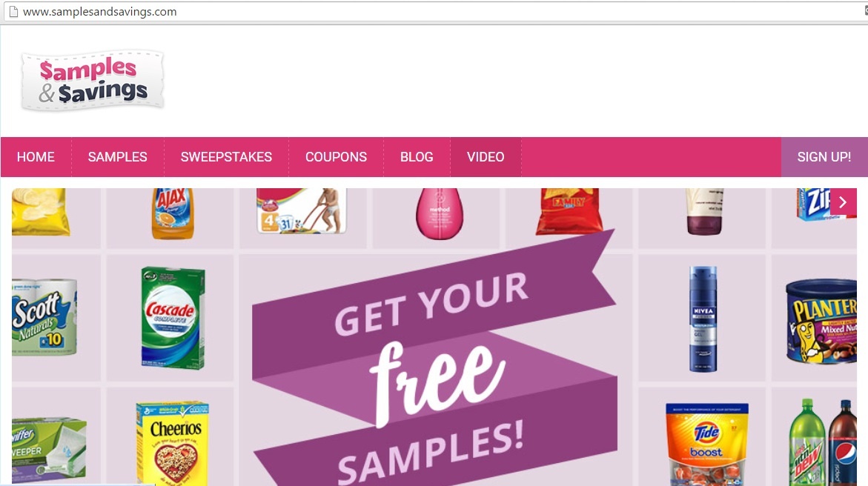Go to the SAMPLES menu section
868x486 pixels.
pos(117,157)
